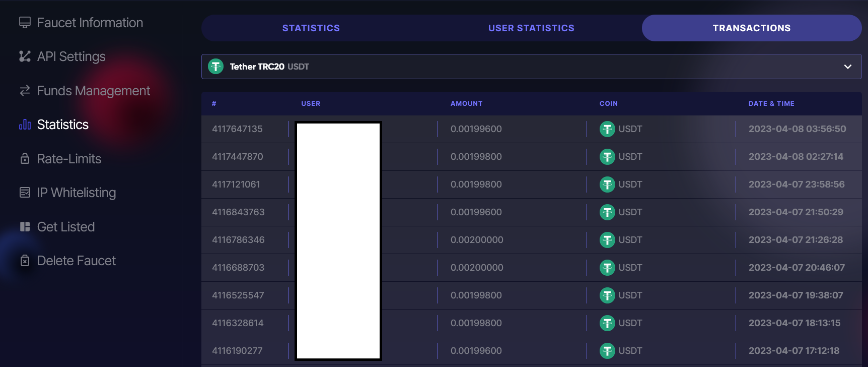Click timestamp 2023-04-07 23:58:56
The height and width of the screenshot is (367, 868).
(797, 185)
